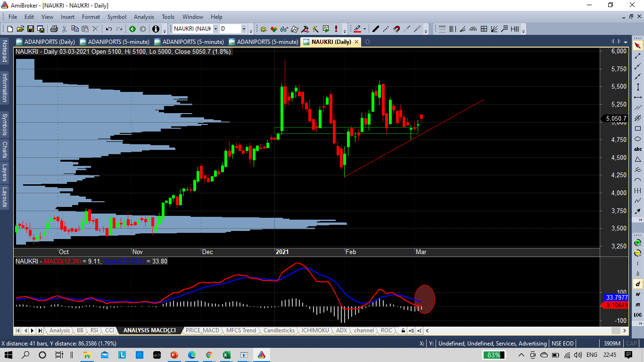Viewport: 644px width, 362px height.
Task: Toggle the sheet lock icon near ROC tab
Action: [403, 330]
